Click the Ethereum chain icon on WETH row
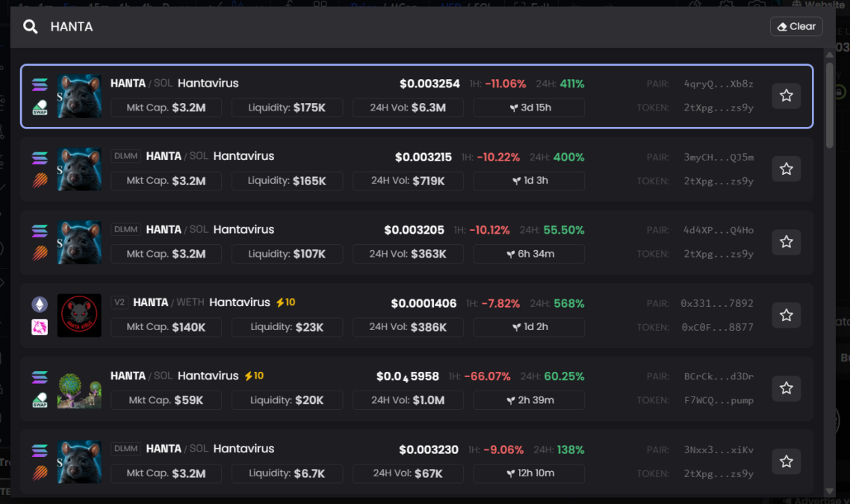Image resolution: width=850 pixels, height=504 pixels. (x=40, y=305)
